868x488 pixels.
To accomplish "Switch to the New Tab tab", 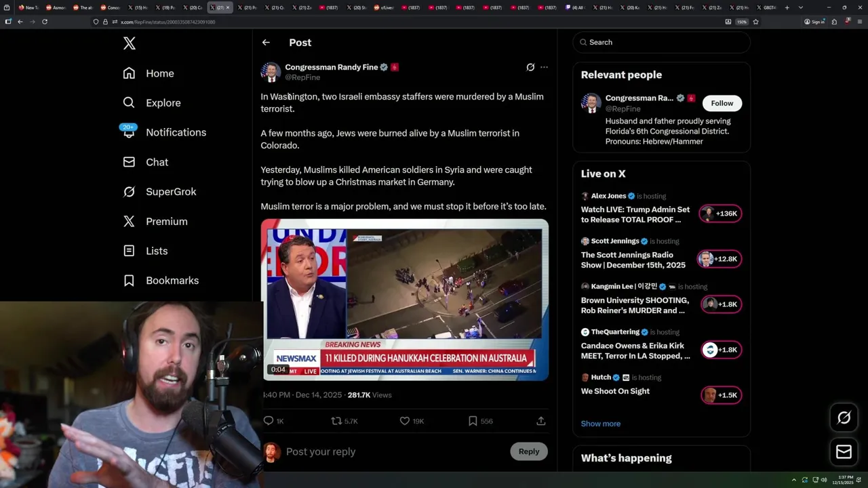I will click(28, 7).
